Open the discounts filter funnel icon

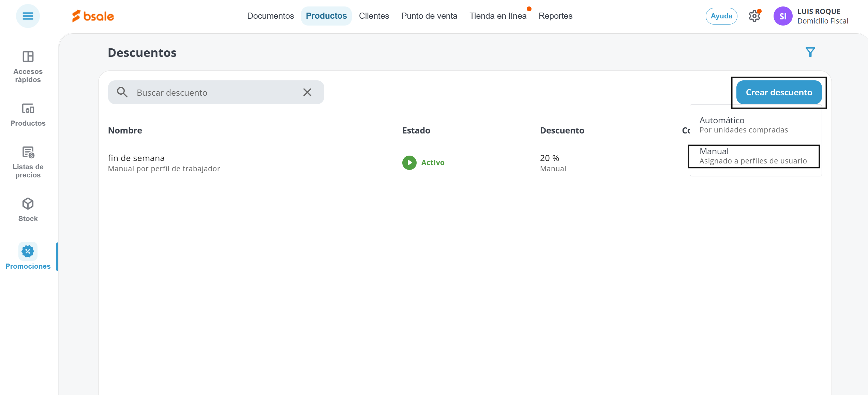pos(810,52)
